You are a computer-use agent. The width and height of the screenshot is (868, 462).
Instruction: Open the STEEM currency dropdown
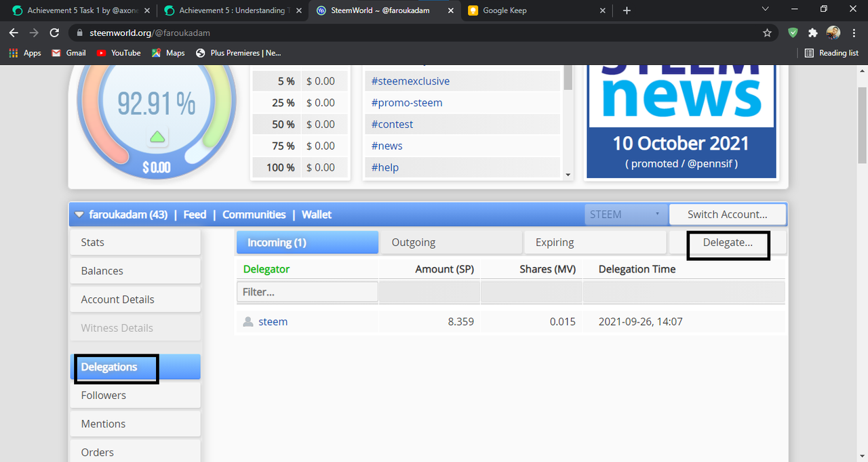626,215
